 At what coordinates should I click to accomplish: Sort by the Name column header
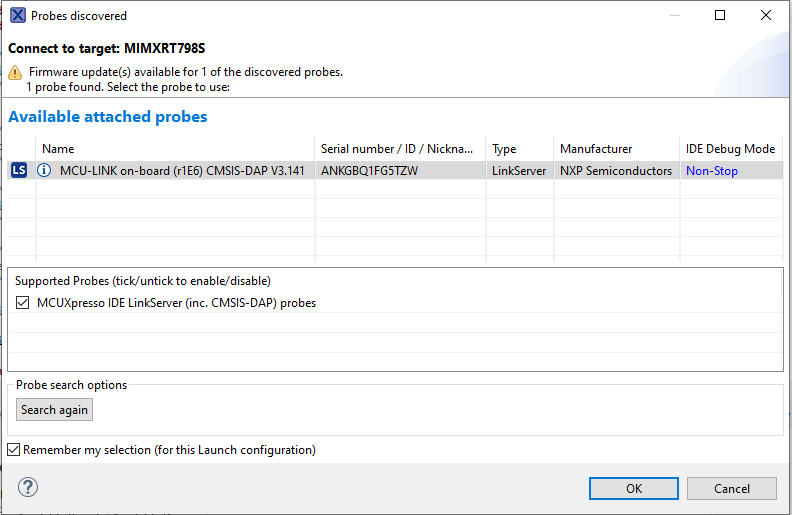pyautogui.click(x=58, y=149)
